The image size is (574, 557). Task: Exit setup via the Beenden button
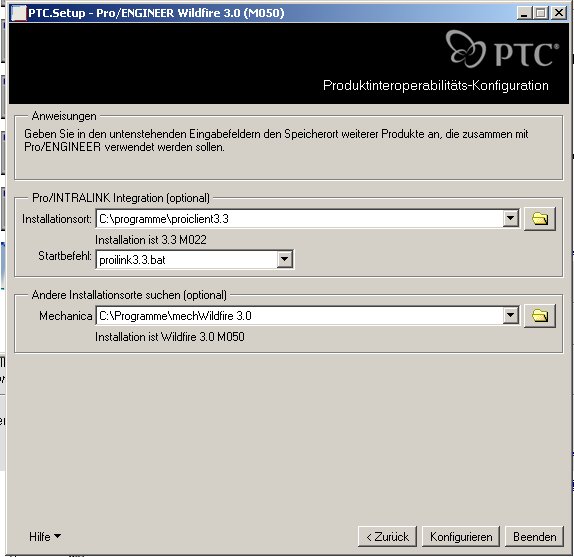click(534, 537)
